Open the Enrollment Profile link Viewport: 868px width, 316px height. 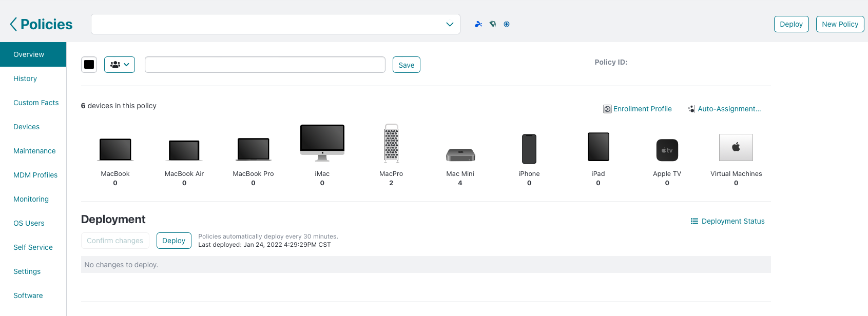[x=638, y=109]
